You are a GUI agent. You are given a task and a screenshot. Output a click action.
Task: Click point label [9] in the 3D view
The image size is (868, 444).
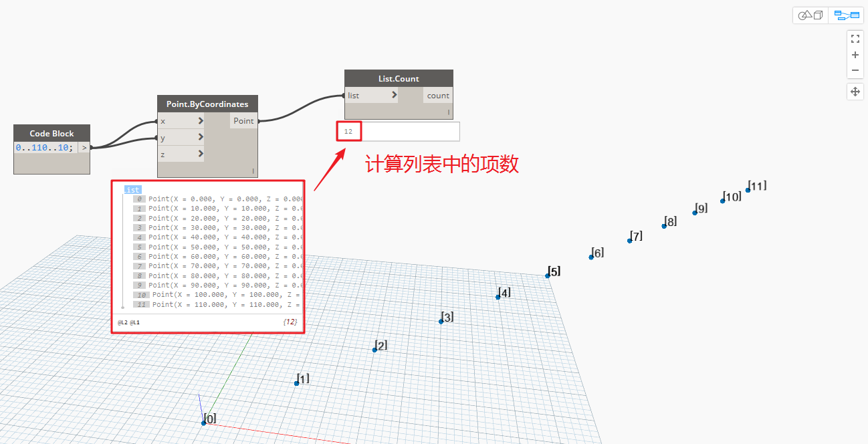(701, 208)
